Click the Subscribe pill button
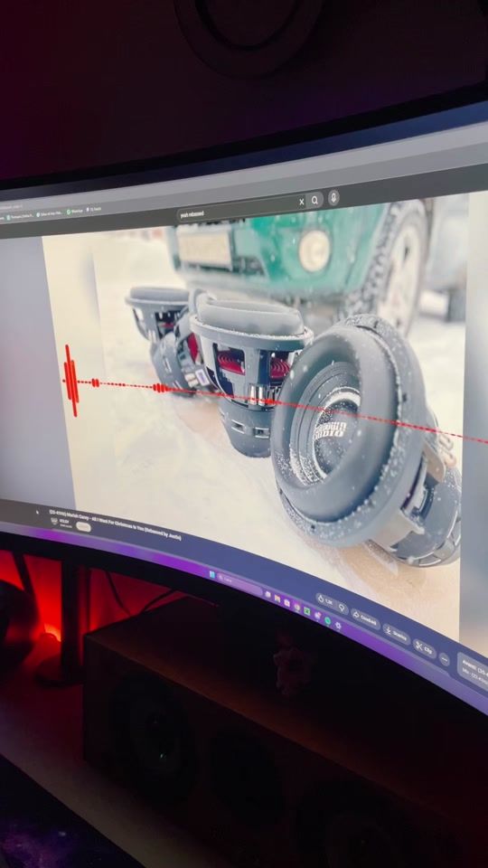This screenshot has width=488, height=868. click(83, 527)
